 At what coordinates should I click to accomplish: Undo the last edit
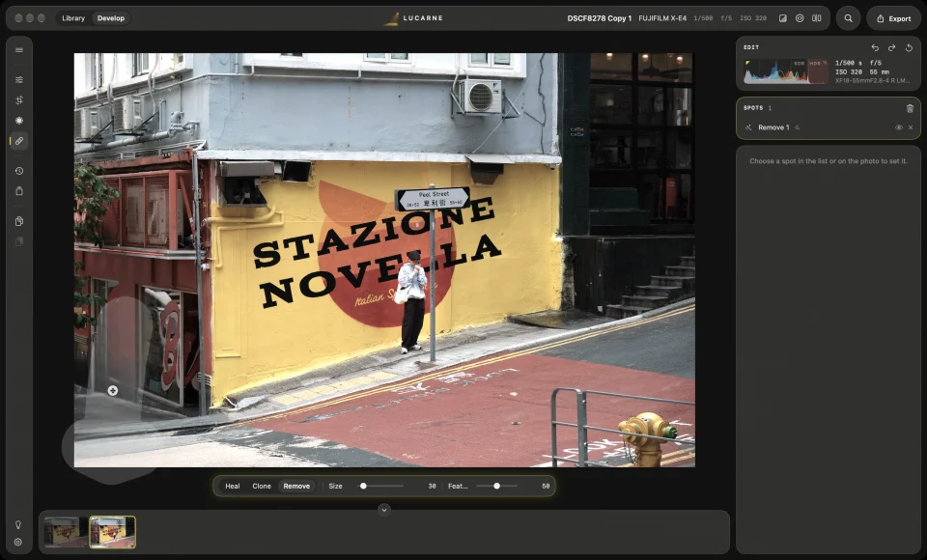[x=875, y=47]
